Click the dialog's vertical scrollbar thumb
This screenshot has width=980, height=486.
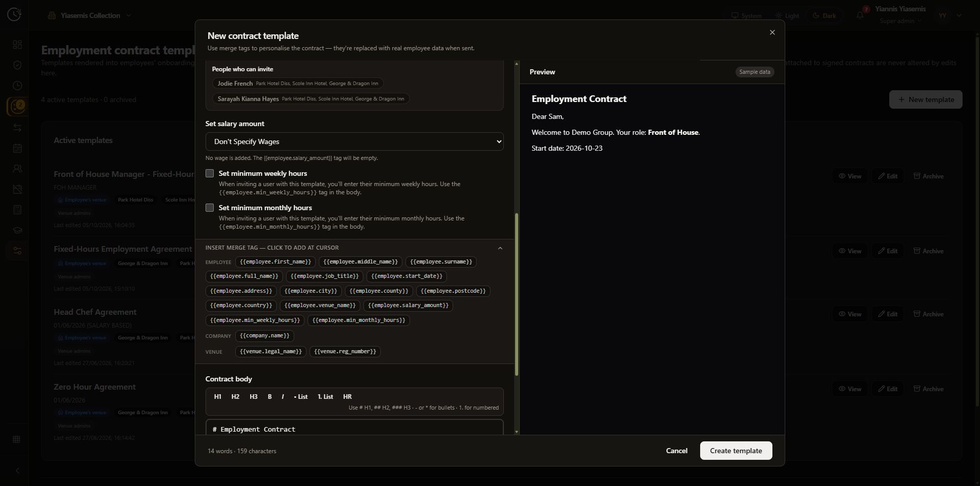(x=516, y=294)
